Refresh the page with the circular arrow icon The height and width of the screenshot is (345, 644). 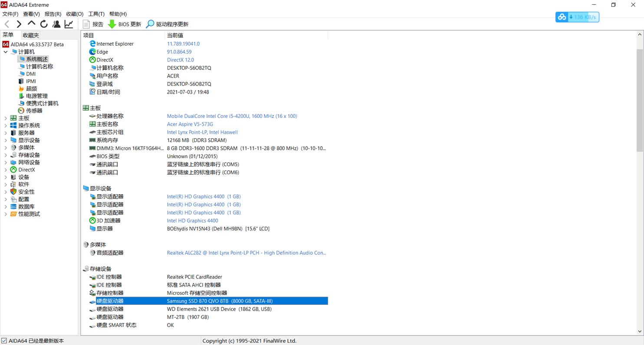click(x=44, y=24)
